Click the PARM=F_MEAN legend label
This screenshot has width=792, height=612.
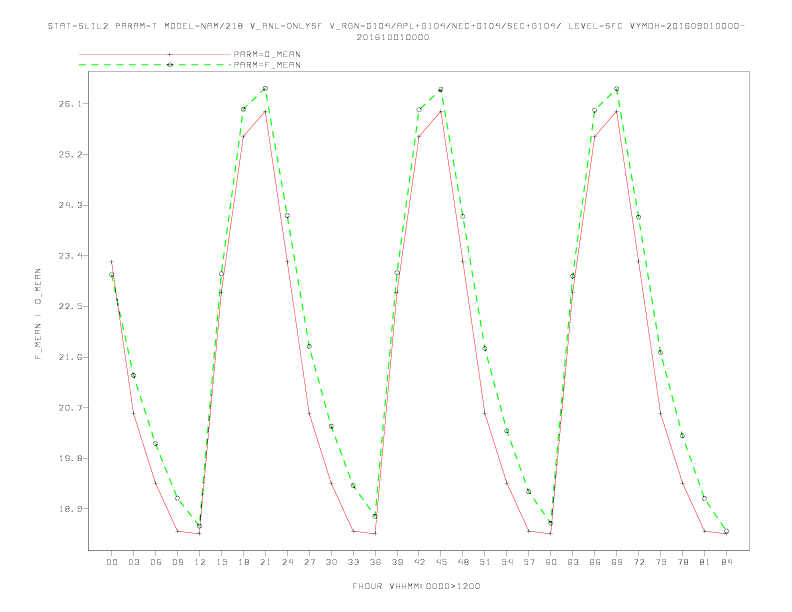pyautogui.click(x=267, y=65)
